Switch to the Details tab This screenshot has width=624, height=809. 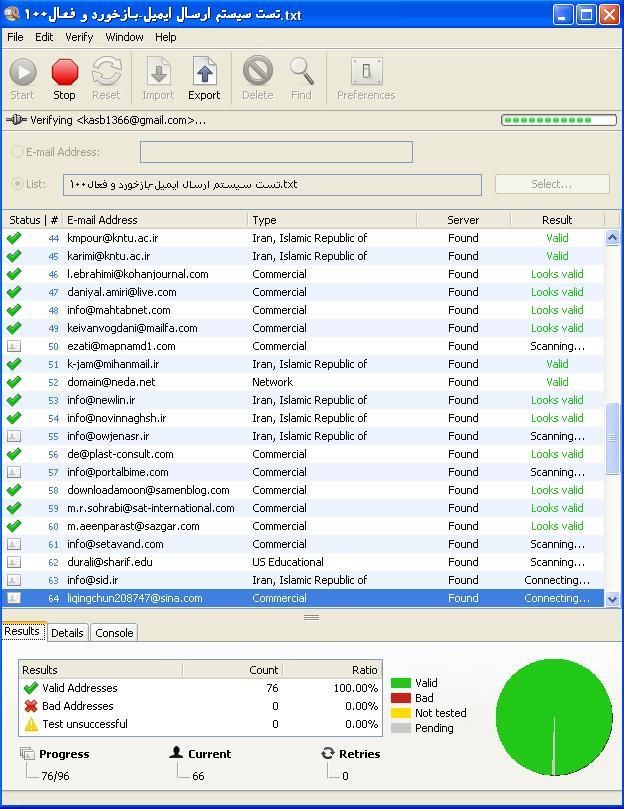(x=67, y=633)
